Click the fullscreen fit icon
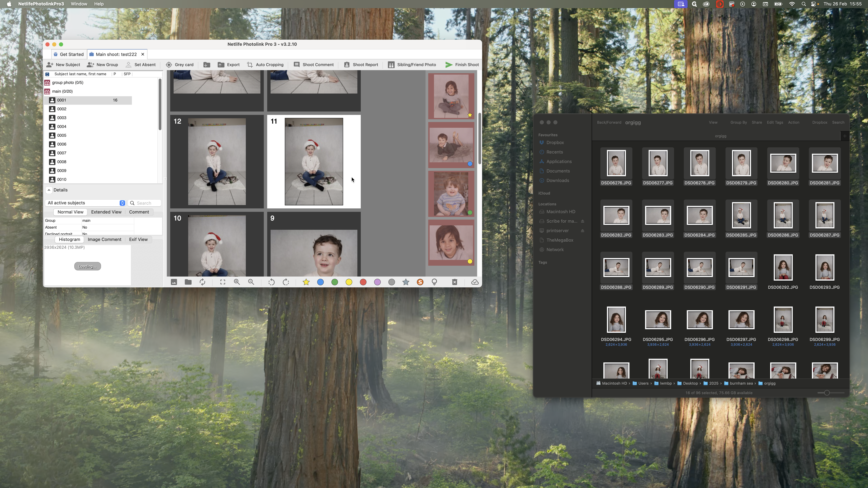Image resolution: width=868 pixels, height=488 pixels. pos(223,282)
